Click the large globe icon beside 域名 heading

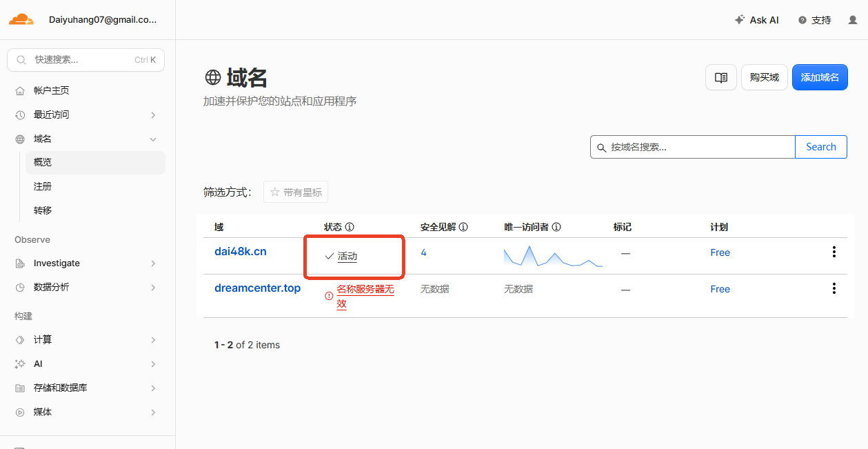click(213, 77)
